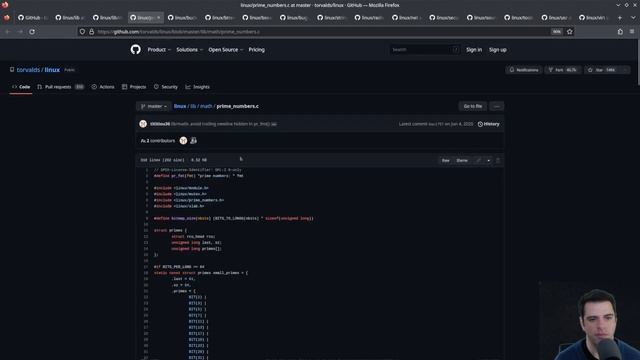640x360 pixels.
Task: Open the torvalds owner link
Action: coord(28,70)
